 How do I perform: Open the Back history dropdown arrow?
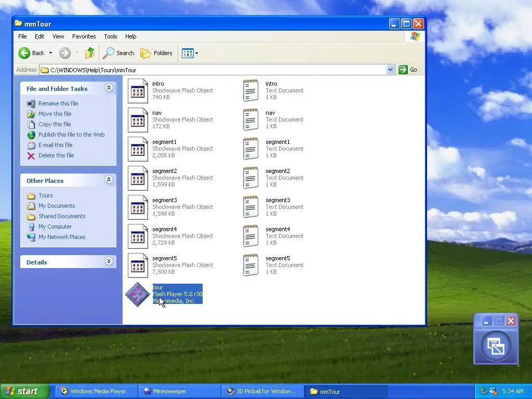(x=50, y=53)
